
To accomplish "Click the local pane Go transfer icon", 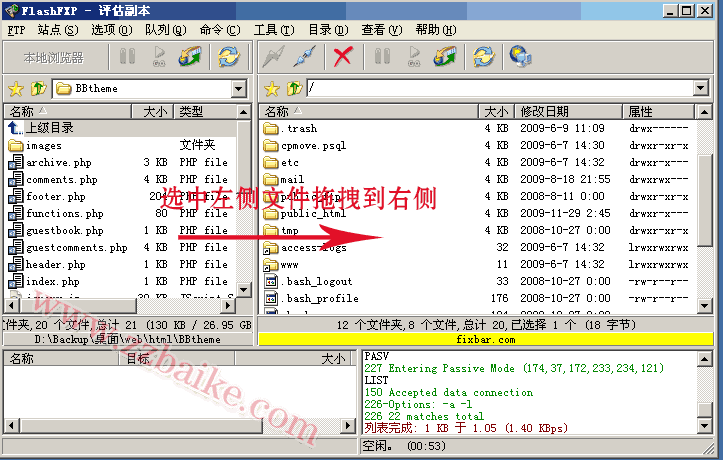I will pyautogui.click(x=159, y=57).
